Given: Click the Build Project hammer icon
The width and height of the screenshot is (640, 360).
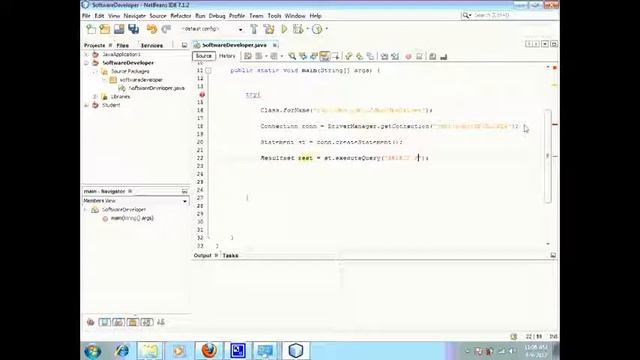Looking at the screenshot, I should [x=254, y=29].
